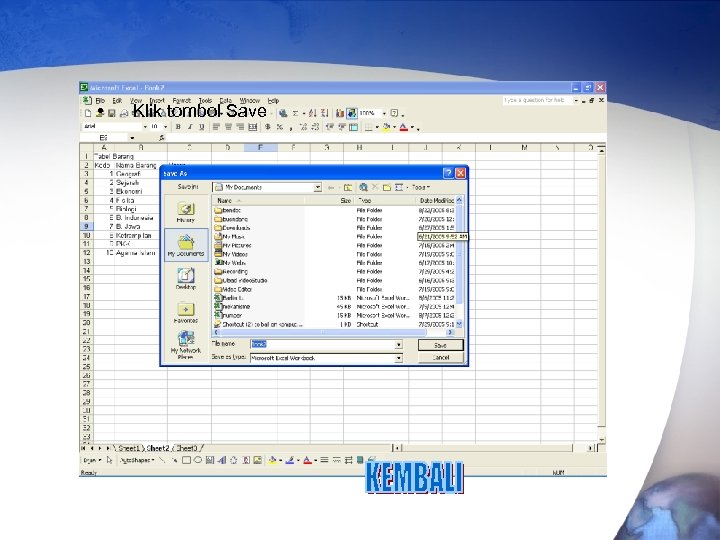Select History in the places bar
The width and height of the screenshot is (720, 540).
(186, 213)
